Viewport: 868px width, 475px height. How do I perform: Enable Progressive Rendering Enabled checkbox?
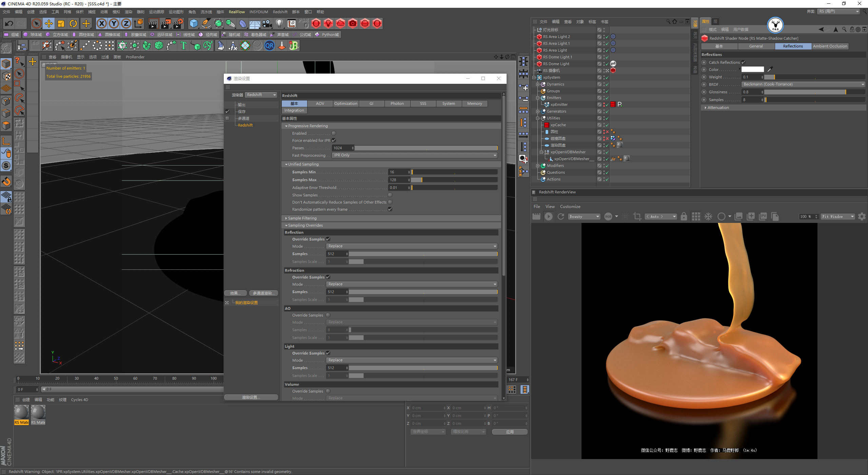[x=334, y=133]
